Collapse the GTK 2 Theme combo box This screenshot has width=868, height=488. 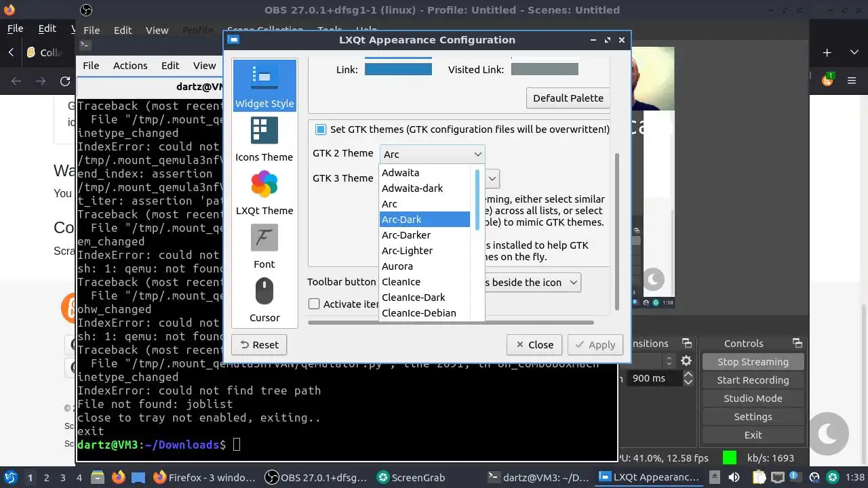[x=432, y=154]
